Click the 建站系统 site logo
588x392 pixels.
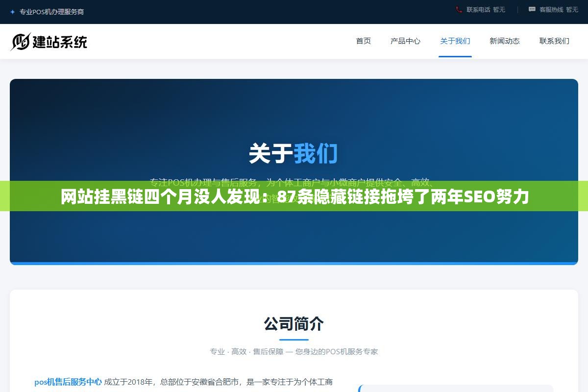tap(49, 42)
